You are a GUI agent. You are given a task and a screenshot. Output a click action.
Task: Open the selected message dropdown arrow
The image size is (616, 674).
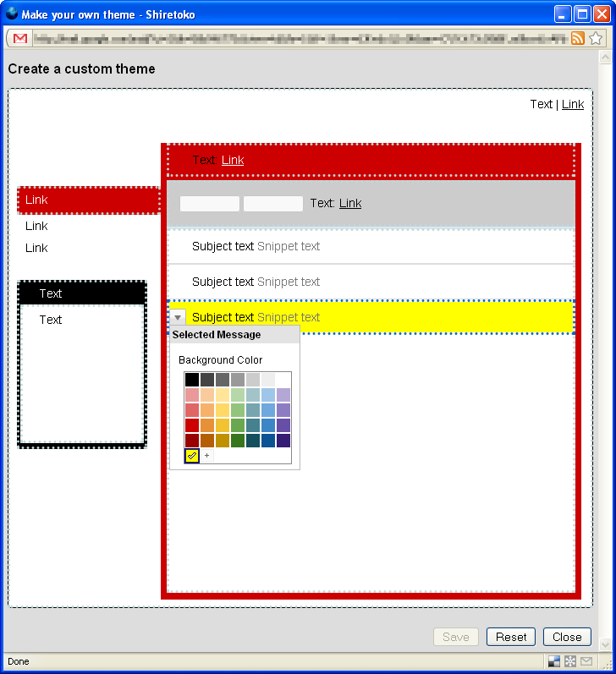click(x=177, y=318)
